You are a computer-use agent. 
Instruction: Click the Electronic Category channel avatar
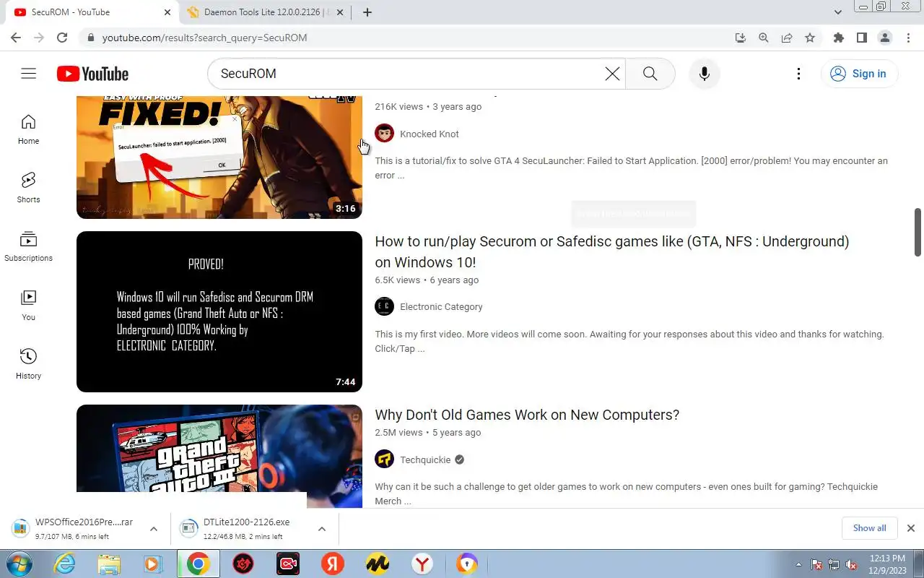(385, 306)
